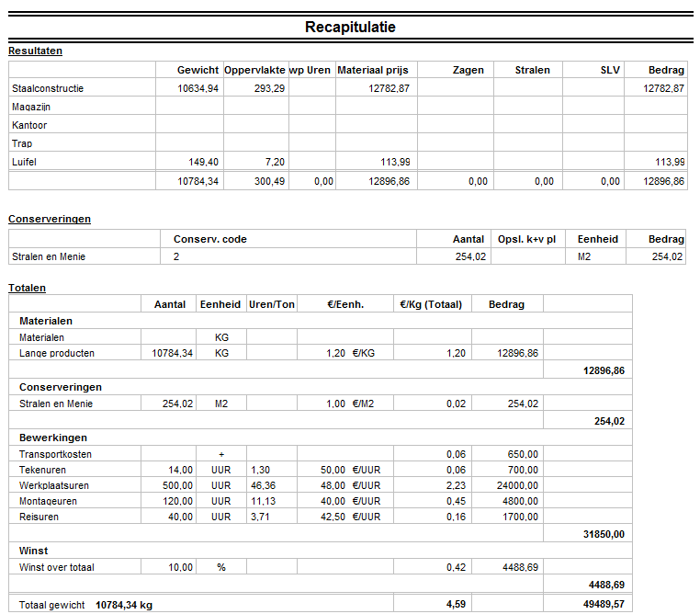The image size is (700, 614).
Task: Click the Werkplaatsuren €/Kg value 2,23
Action: pyautogui.click(x=456, y=485)
